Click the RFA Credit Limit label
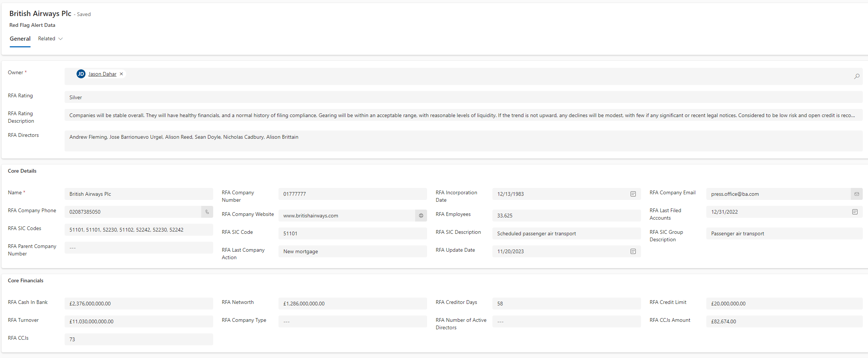 pos(668,302)
